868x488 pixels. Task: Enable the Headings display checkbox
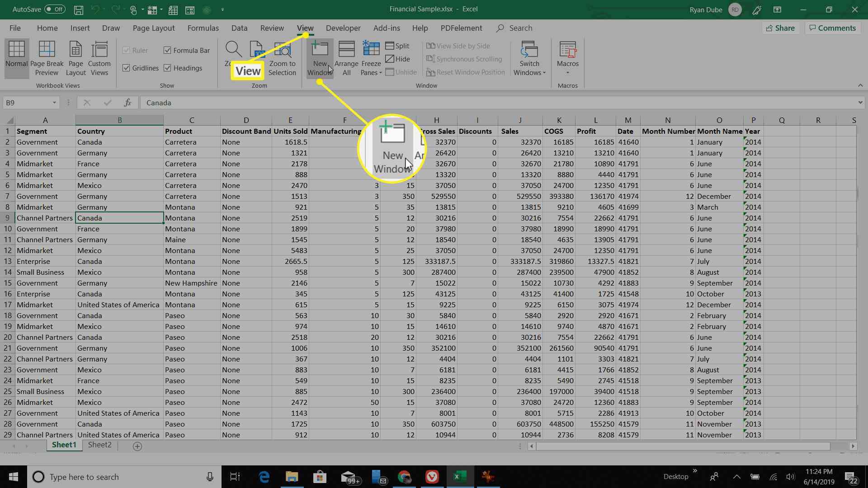[x=168, y=67]
